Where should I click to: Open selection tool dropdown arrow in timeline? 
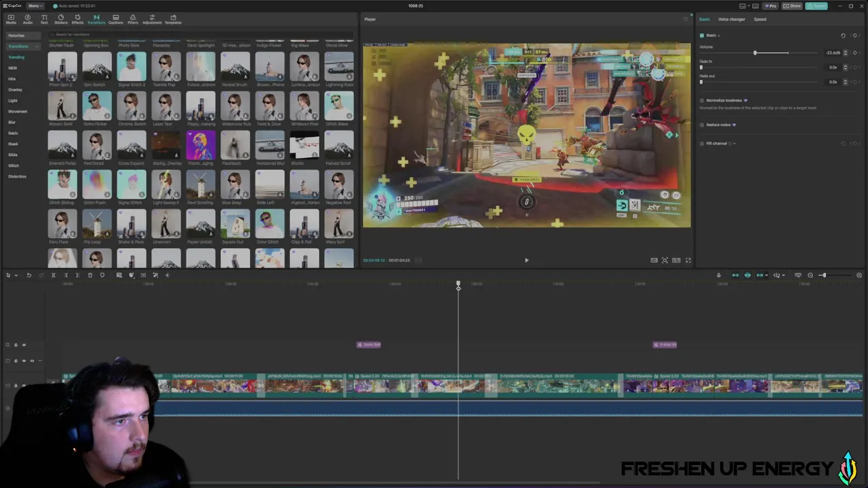click(x=16, y=275)
